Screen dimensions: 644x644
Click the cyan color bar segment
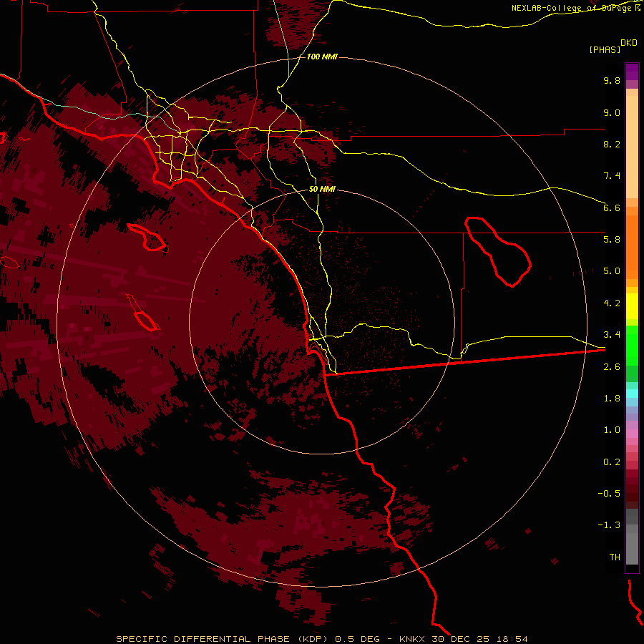click(x=632, y=394)
